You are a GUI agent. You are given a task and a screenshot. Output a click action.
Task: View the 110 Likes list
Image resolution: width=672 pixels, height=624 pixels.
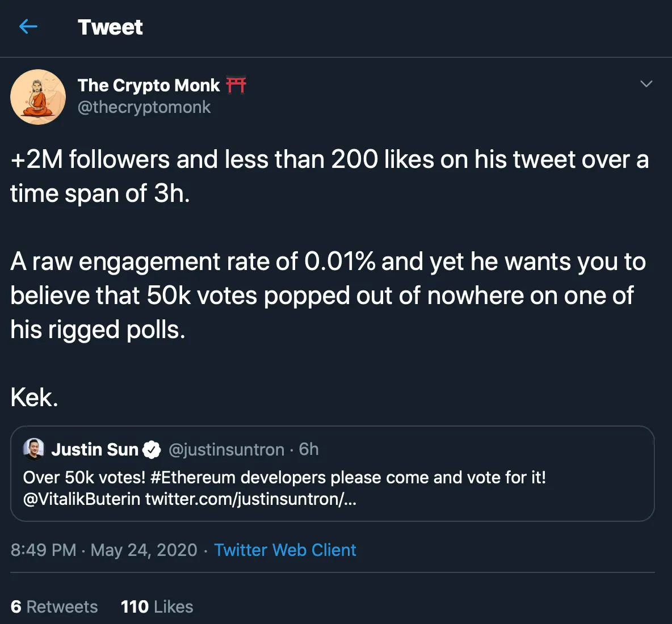(157, 606)
